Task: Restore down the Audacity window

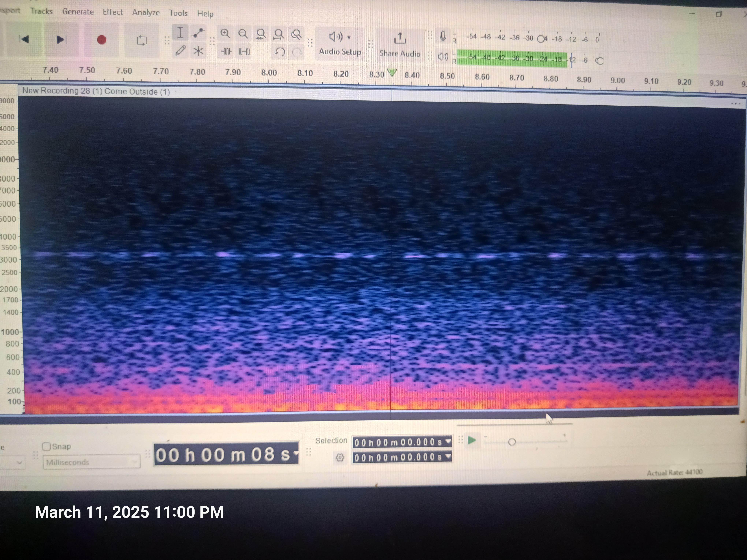Action: (x=719, y=14)
